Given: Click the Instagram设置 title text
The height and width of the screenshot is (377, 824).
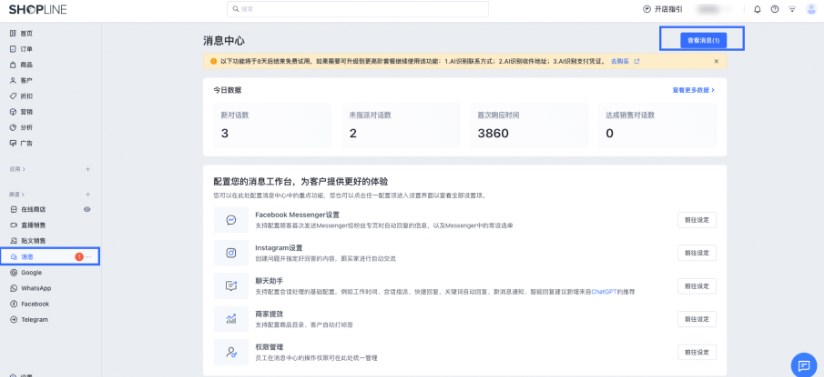Looking at the screenshot, I should [279, 248].
